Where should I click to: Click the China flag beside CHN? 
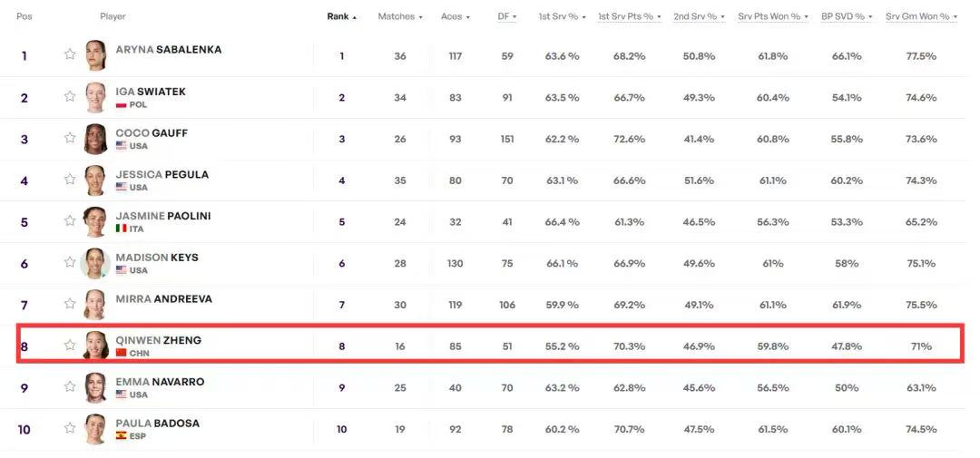(x=121, y=353)
